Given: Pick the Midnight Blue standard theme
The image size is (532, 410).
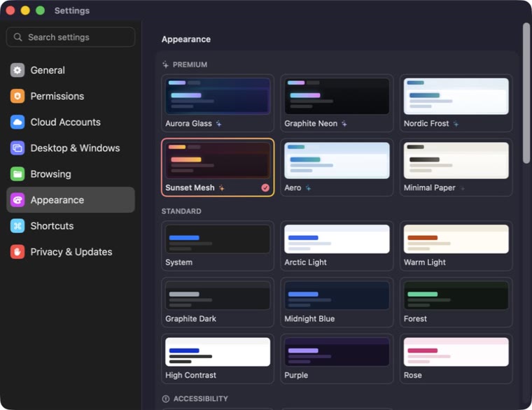Looking at the screenshot, I should tap(337, 302).
